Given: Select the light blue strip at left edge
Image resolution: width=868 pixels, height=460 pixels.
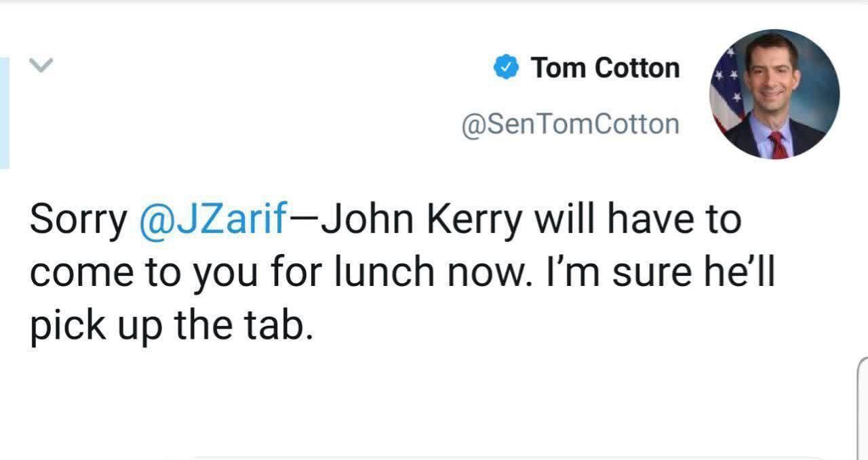Looking at the screenshot, I should (x=4, y=112).
